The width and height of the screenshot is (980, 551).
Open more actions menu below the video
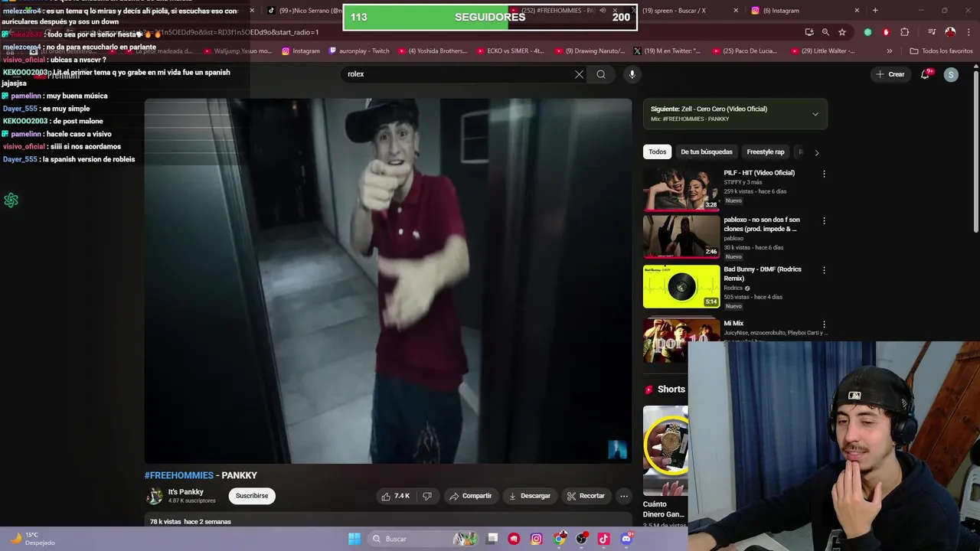624,496
